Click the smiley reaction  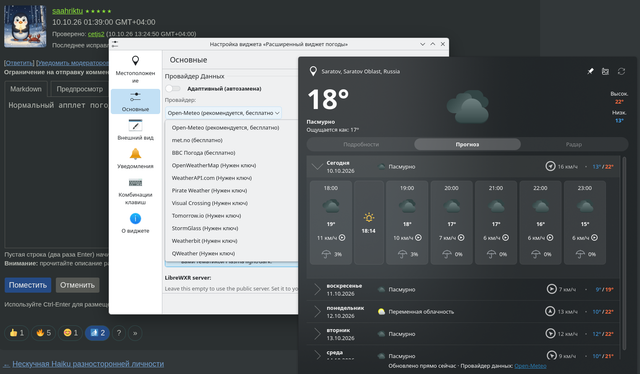click(x=70, y=333)
